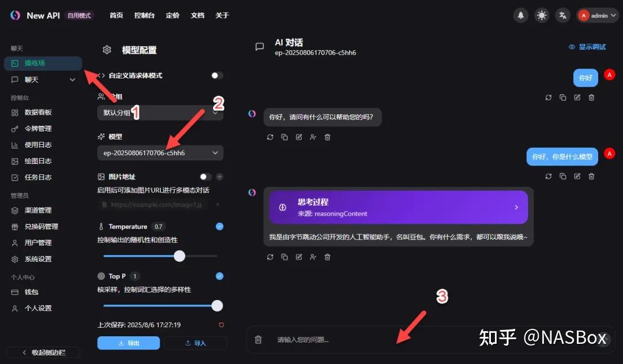Click the 导出 export button
This screenshot has height=364, width=623.
(x=129, y=343)
